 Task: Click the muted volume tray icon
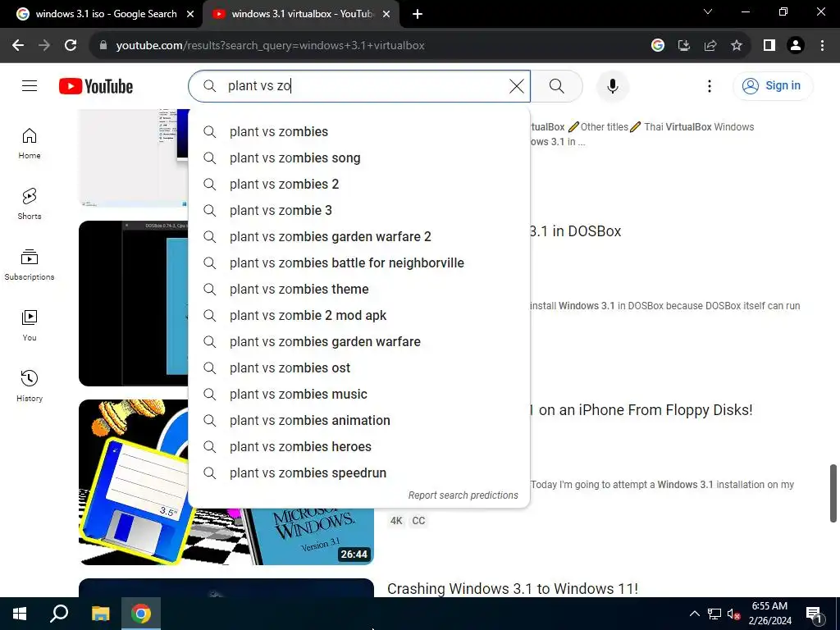tap(733, 614)
